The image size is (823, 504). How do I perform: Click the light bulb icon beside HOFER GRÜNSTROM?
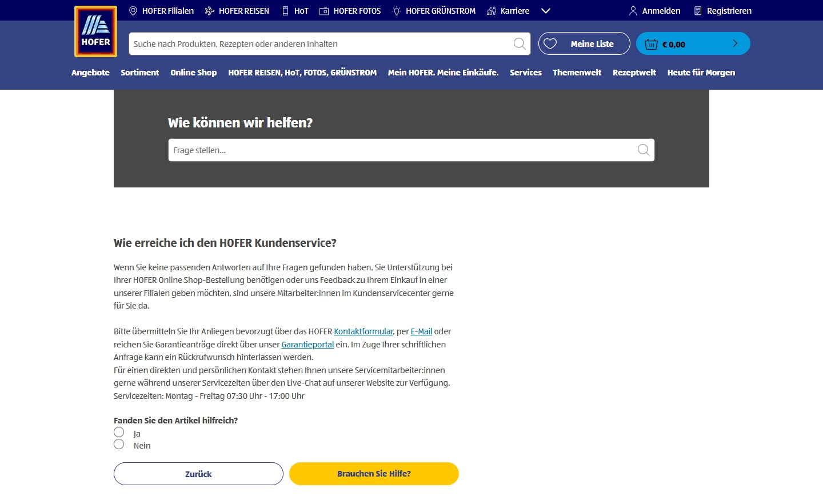[397, 11]
